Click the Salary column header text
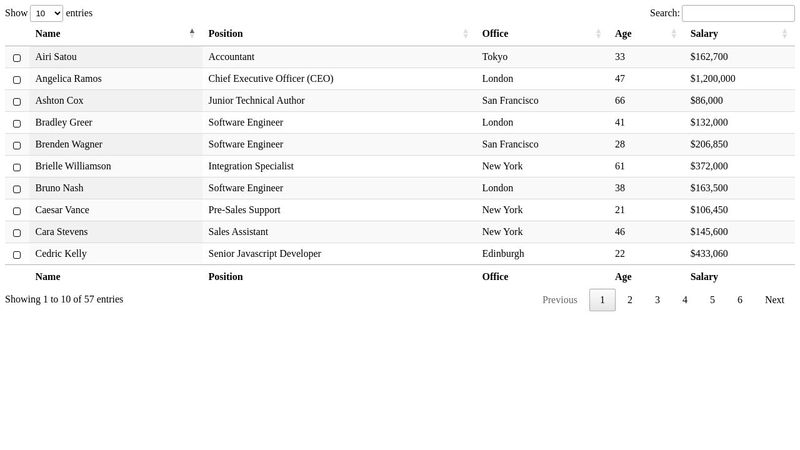The width and height of the screenshot is (800, 450). (704, 34)
